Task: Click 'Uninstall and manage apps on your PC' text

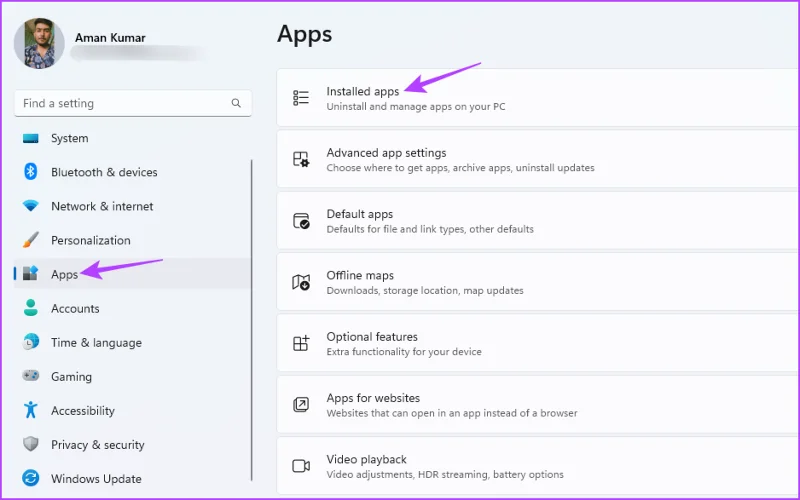Action: pyautogui.click(x=416, y=107)
